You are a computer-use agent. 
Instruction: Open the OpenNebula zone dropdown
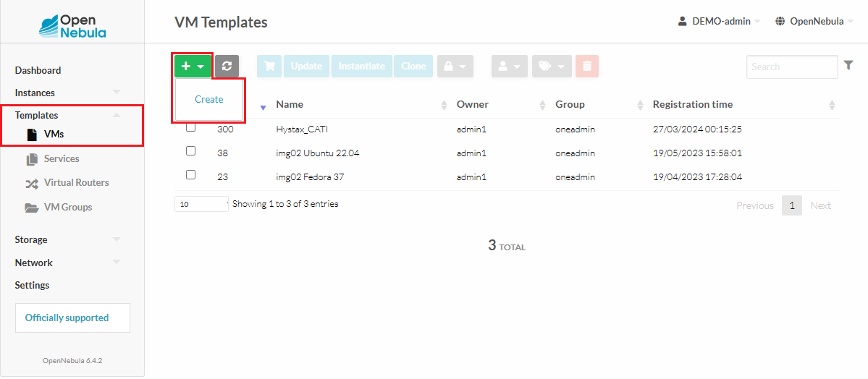tap(814, 21)
